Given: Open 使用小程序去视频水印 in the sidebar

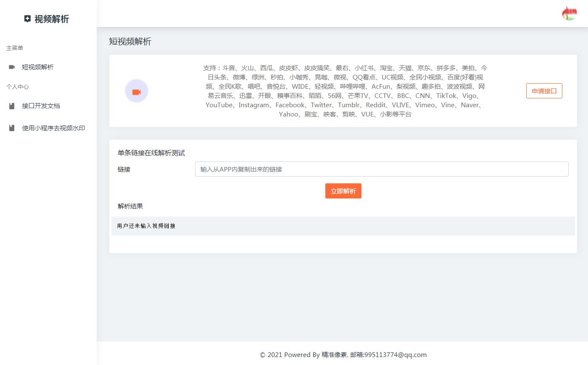Looking at the screenshot, I should click(53, 128).
